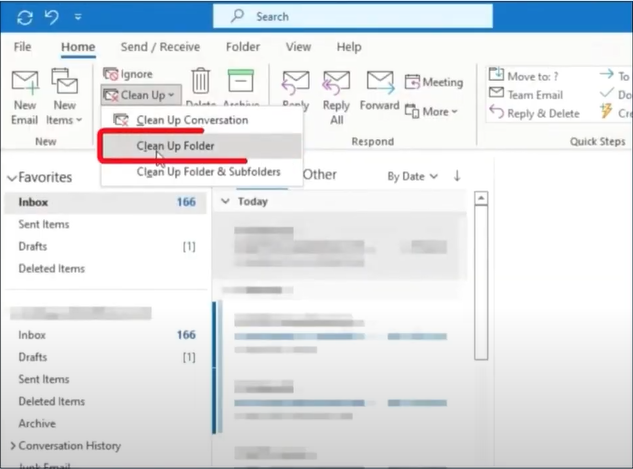This screenshot has height=469, width=633.
Task: Open the File tab
Action: click(22, 47)
